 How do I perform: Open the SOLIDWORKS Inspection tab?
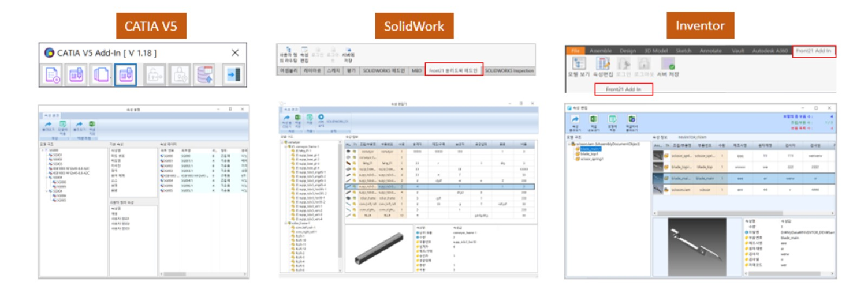click(509, 70)
